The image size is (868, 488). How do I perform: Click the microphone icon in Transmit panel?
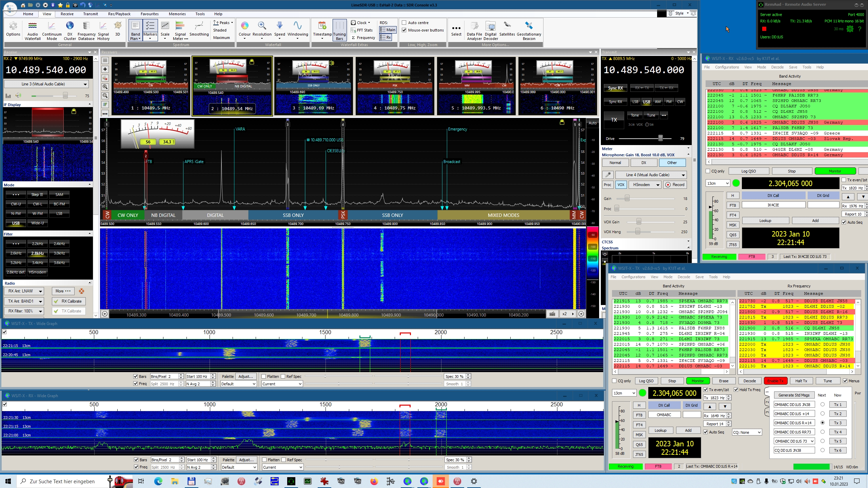click(x=608, y=175)
